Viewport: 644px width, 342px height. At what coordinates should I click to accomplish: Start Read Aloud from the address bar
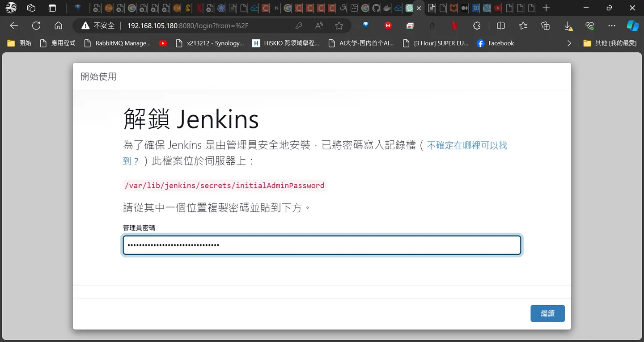[319, 25]
